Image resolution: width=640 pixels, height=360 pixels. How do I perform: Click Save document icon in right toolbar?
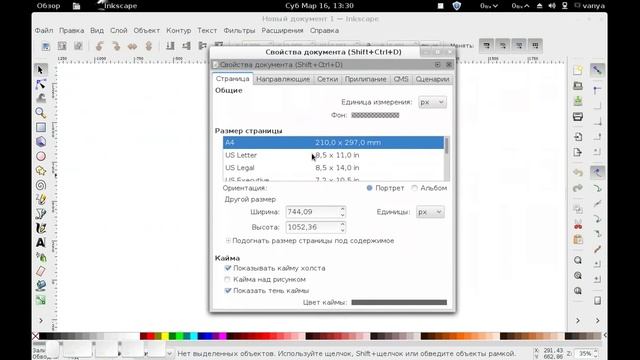pos(578,101)
